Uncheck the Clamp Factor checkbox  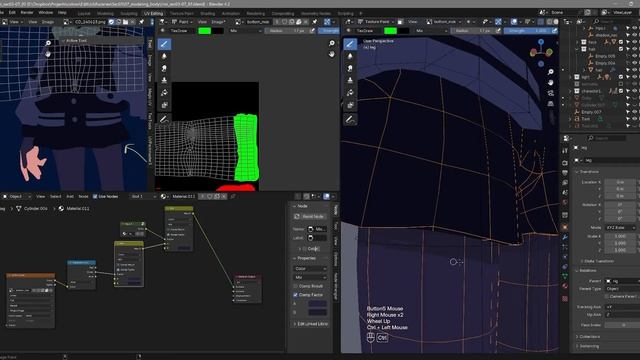pos(296,295)
